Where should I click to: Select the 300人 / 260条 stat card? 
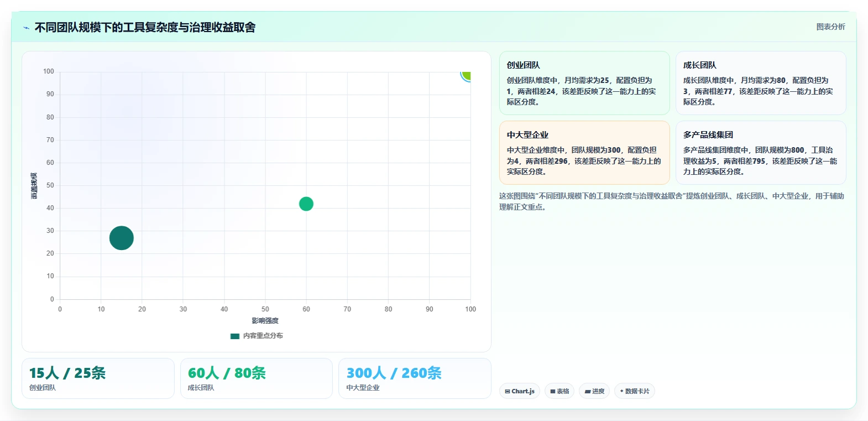tap(415, 378)
